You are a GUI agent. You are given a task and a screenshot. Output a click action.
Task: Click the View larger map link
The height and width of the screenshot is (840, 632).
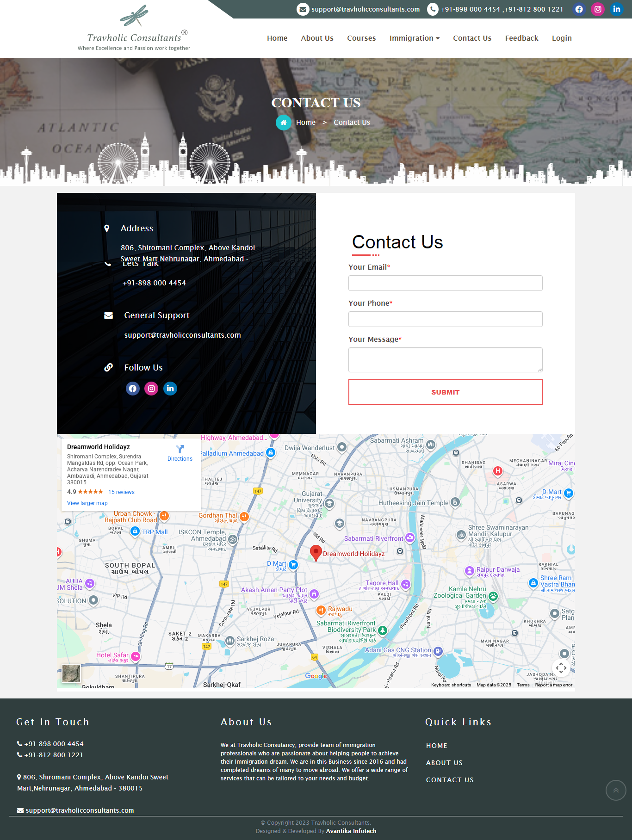pyautogui.click(x=87, y=503)
